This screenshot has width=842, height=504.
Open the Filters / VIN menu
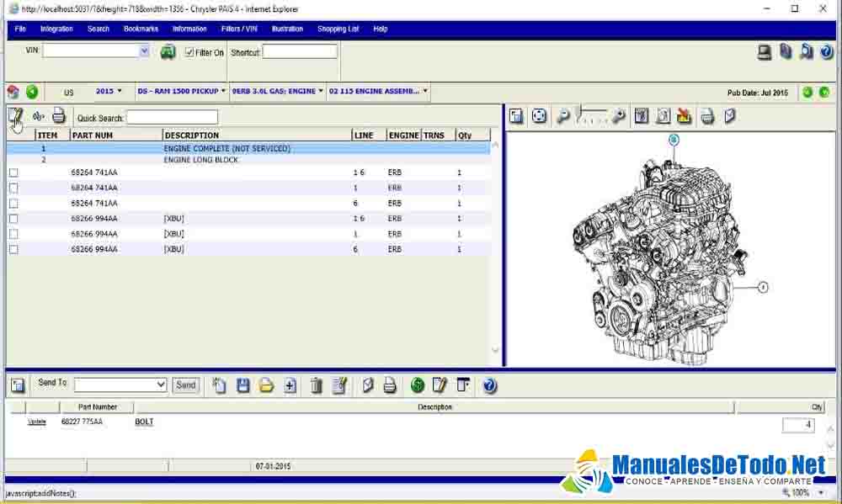tap(239, 29)
